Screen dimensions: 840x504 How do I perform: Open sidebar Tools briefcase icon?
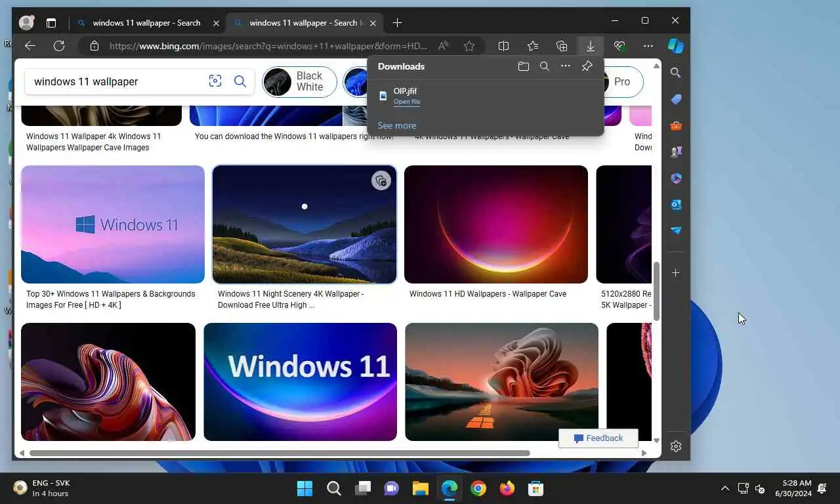(676, 125)
